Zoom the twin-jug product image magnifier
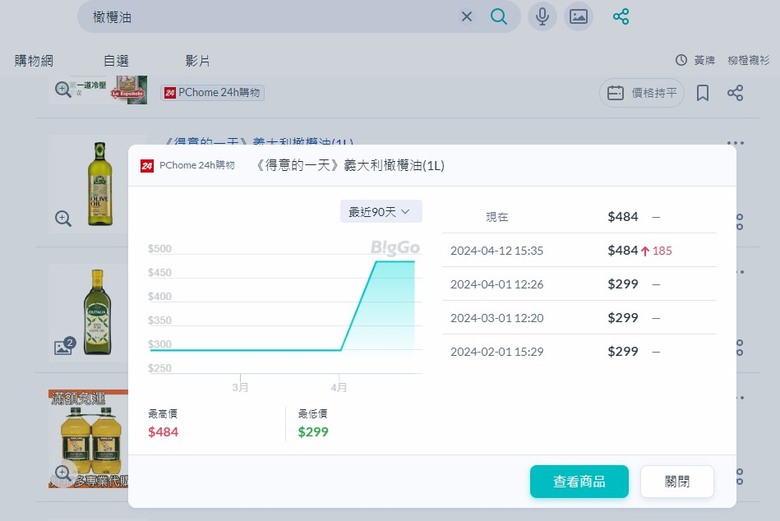This screenshot has height=521, width=780. click(x=63, y=473)
